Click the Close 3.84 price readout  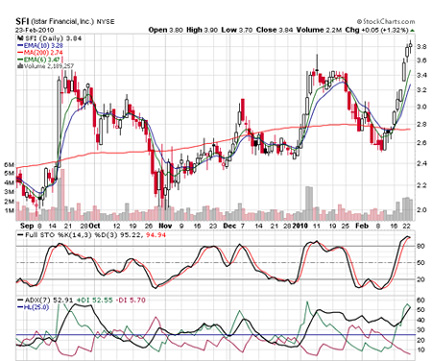coord(274,30)
